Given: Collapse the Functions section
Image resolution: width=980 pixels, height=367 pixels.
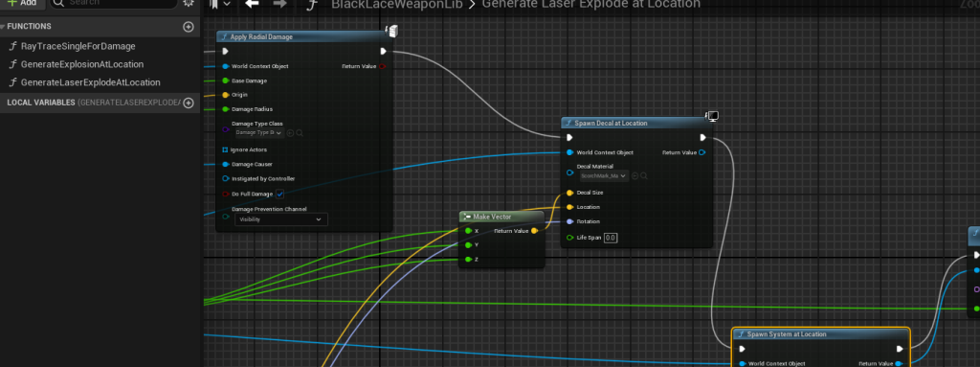Looking at the screenshot, I should point(3,27).
